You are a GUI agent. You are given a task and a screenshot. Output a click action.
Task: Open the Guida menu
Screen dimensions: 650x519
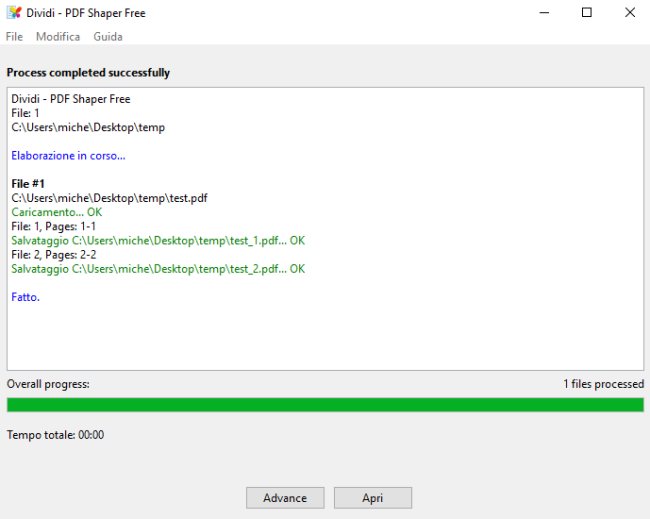[x=108, y=37]
